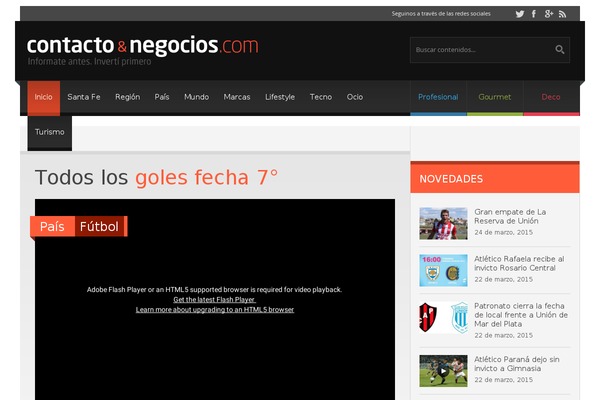
Task: Click the search magnifier icon
Action: [559, 49]
